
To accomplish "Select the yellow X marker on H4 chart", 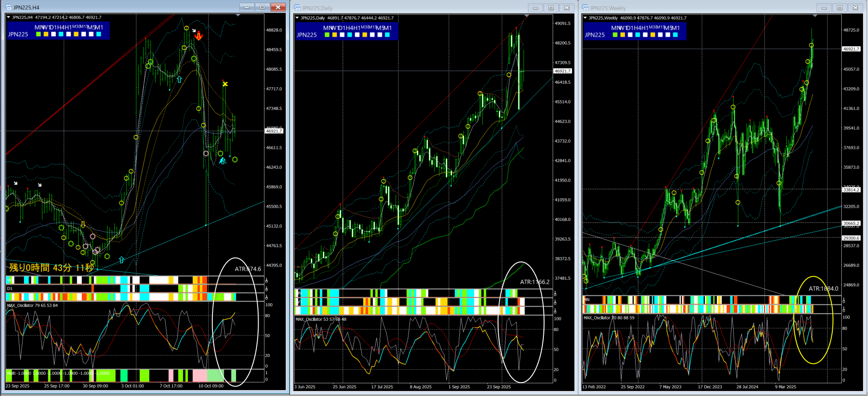I will [x=225, y=84].
